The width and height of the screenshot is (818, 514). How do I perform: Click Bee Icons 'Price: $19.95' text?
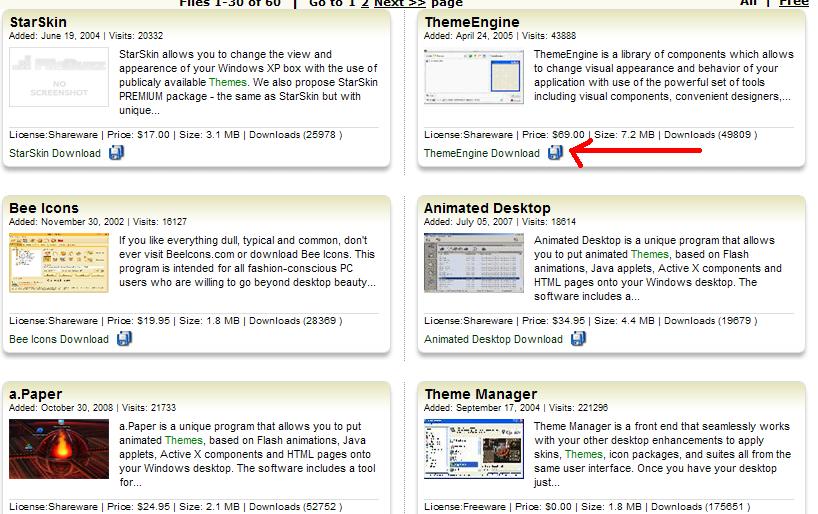coord(138,320)
